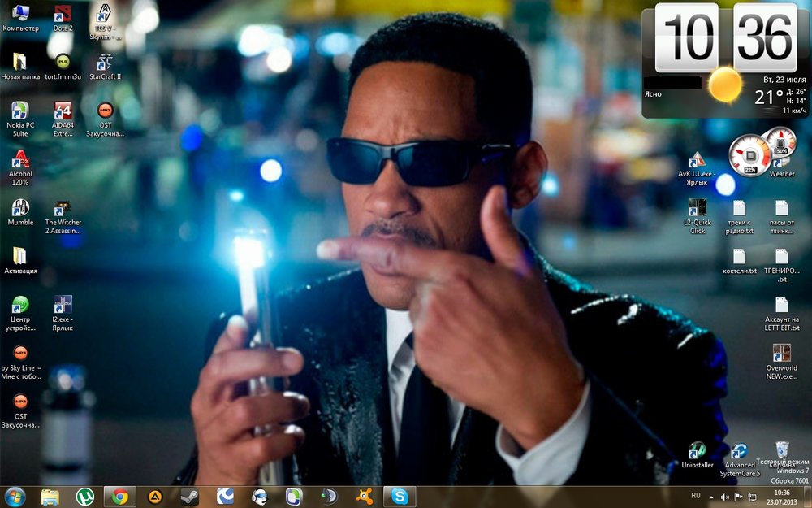Open the RU language selector
This screenshot has height=508, width=812.
coord(695,495)
